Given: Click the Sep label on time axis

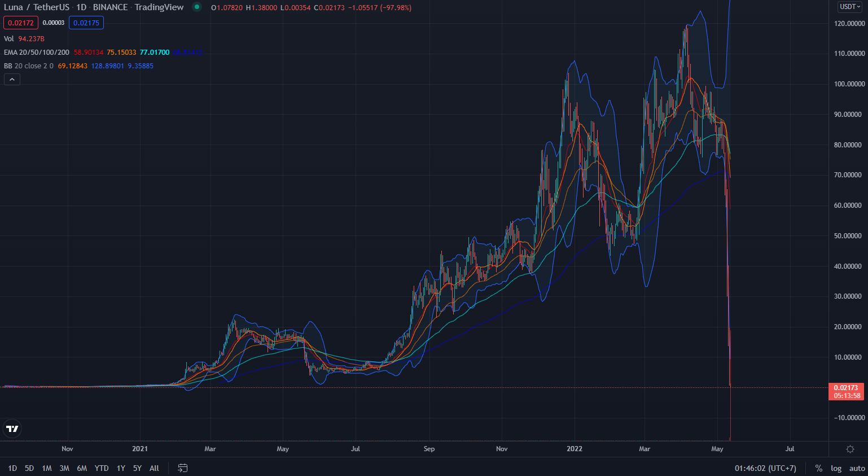Looking at the screenshot, I should click(429, 449).
